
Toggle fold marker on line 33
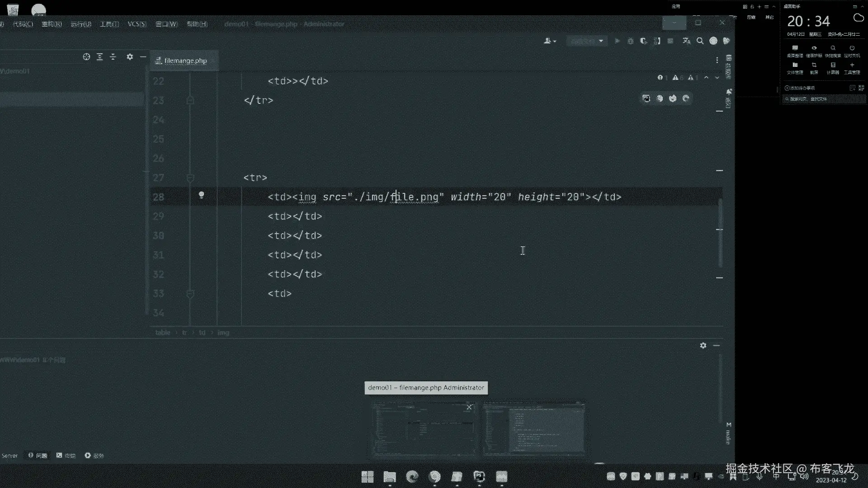pyautogui.click(x=190, y=294)
